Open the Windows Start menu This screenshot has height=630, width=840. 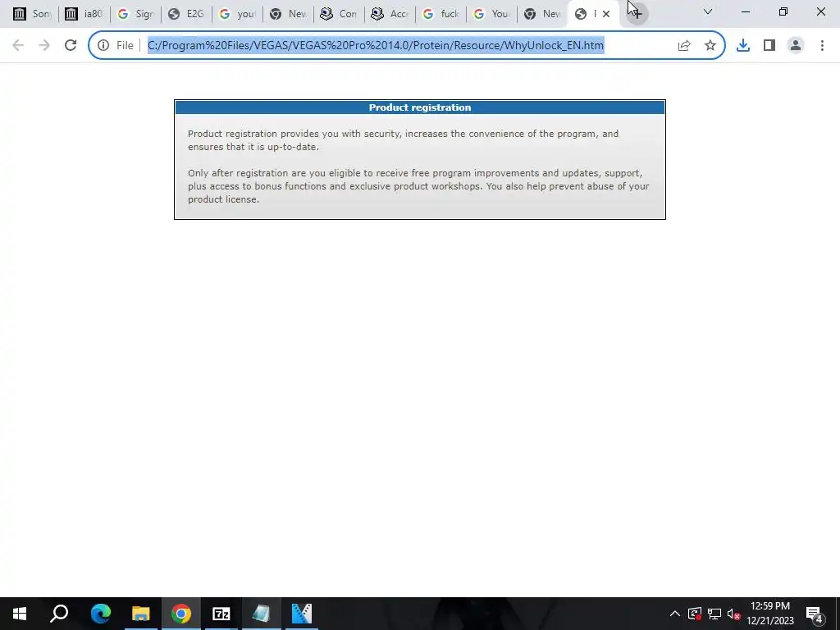tap(20, 614)
